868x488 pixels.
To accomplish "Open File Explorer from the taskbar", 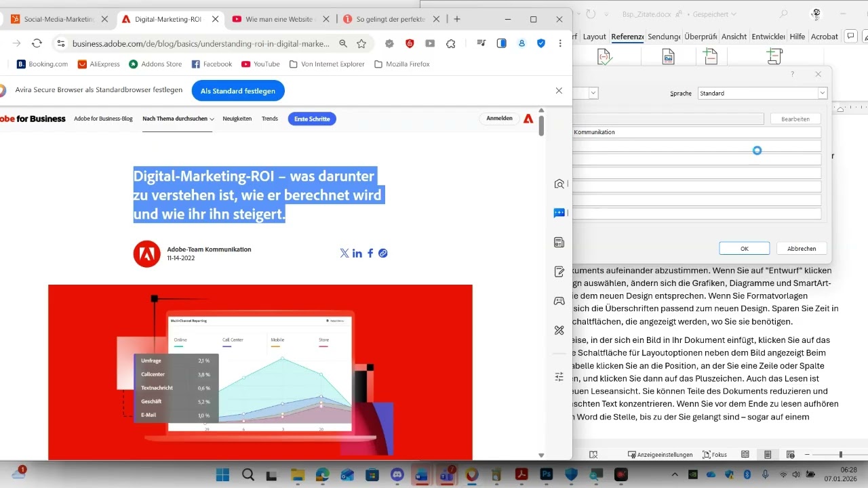I will coord(298,474).
